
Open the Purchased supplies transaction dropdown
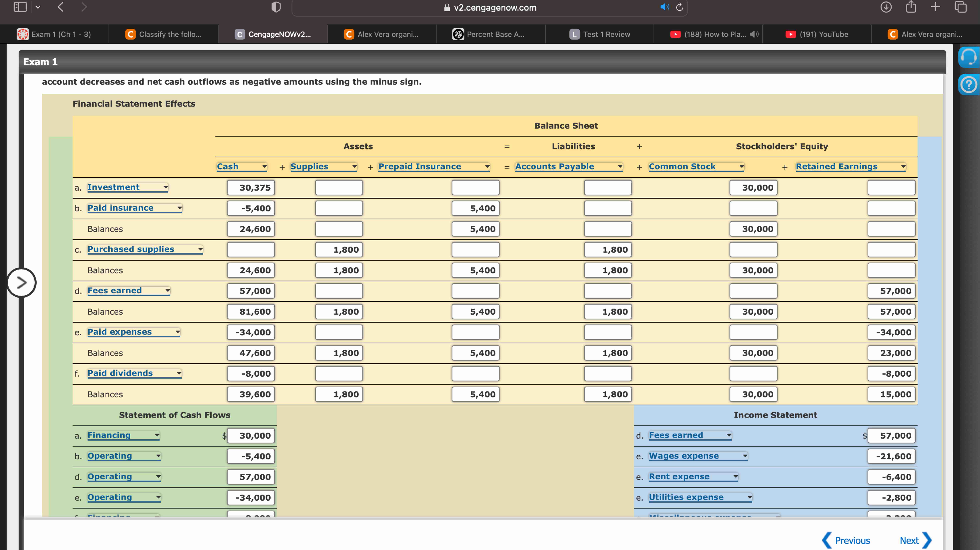tap(145, 249)
